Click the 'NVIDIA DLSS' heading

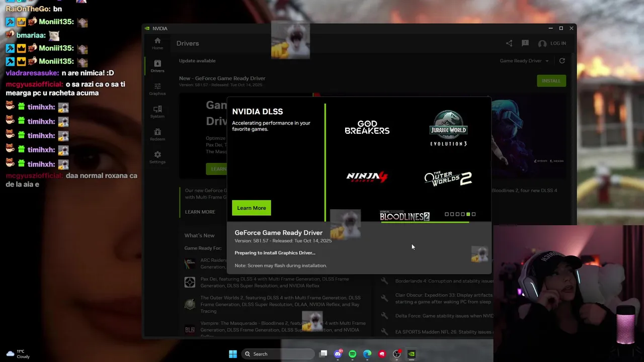click(x=258, y=112)
